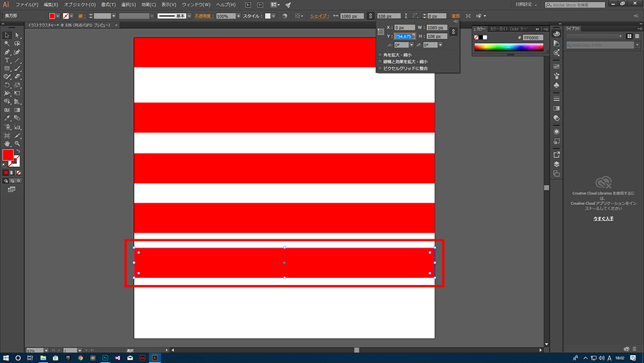Click the swap fill and stroke arrow

[x=18, y=152]
